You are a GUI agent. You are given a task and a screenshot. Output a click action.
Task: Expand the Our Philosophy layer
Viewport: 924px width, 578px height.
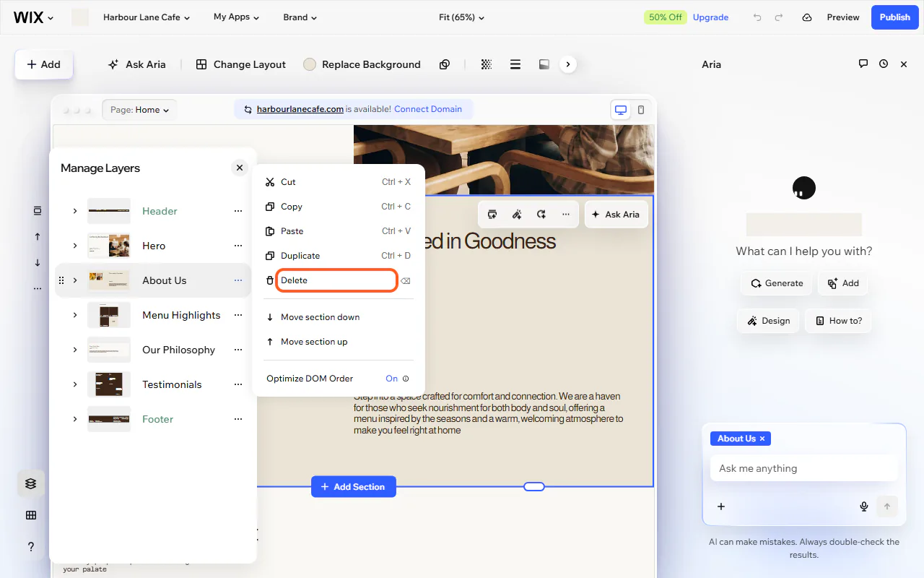(74, 350)
